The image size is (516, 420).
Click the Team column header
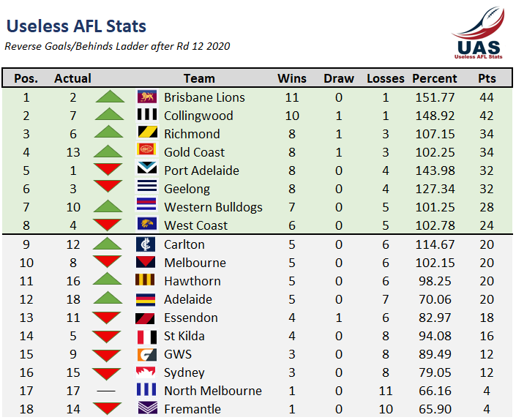pyautogui.click(x=199, y=78)
